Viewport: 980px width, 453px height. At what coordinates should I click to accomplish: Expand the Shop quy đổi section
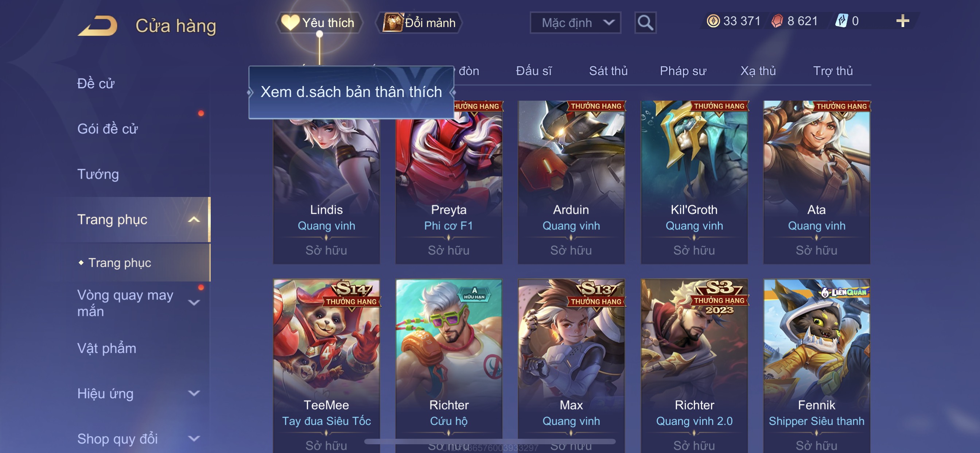[194, 438]
